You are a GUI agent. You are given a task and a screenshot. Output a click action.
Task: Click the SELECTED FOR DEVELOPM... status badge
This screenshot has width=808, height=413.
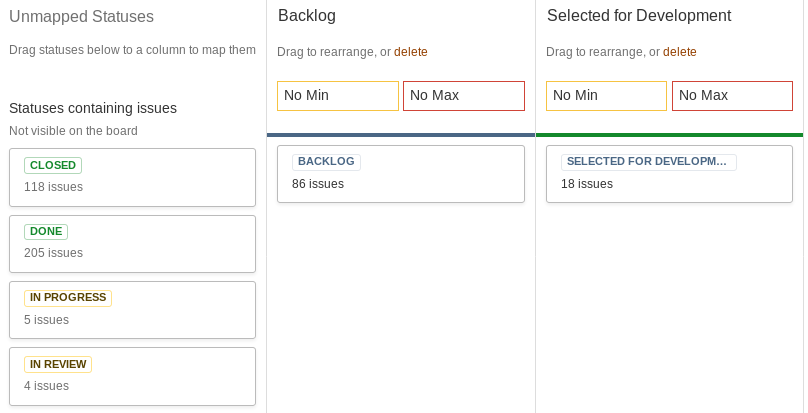(x=648, y=162)
